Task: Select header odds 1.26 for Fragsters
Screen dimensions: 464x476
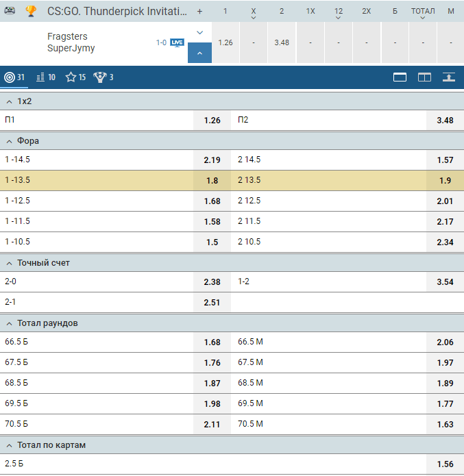Action: pos(225,42)
